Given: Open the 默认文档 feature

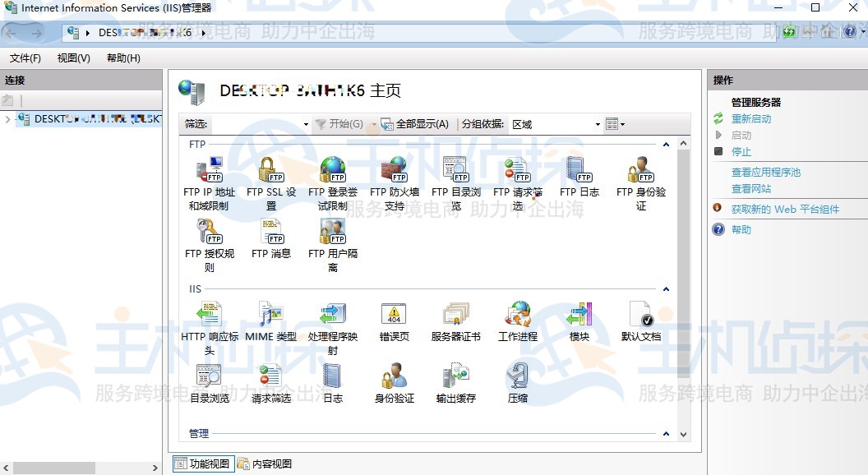Looking at the screenshot, I should [x=641, y=316].
